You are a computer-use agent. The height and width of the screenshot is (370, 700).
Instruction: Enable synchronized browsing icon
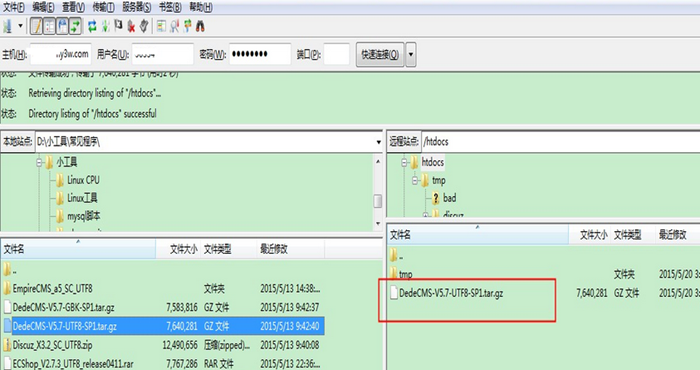(x=188, y=26)
